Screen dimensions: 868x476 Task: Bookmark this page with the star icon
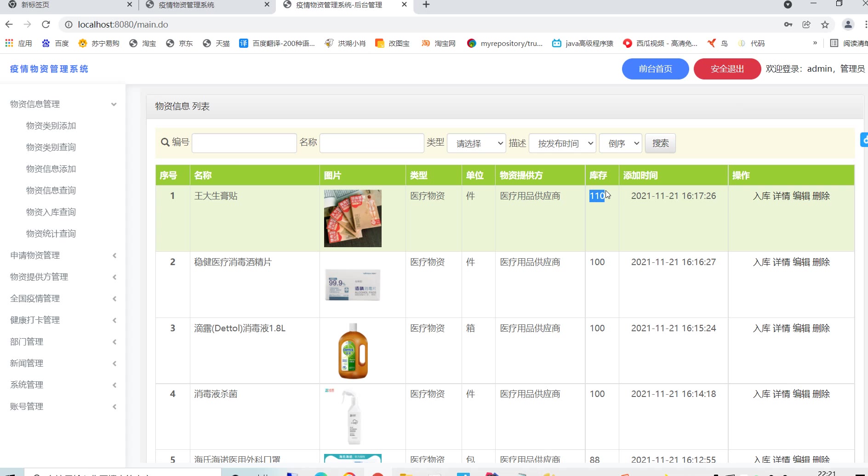pyautogui.click(x=825, y=24)
